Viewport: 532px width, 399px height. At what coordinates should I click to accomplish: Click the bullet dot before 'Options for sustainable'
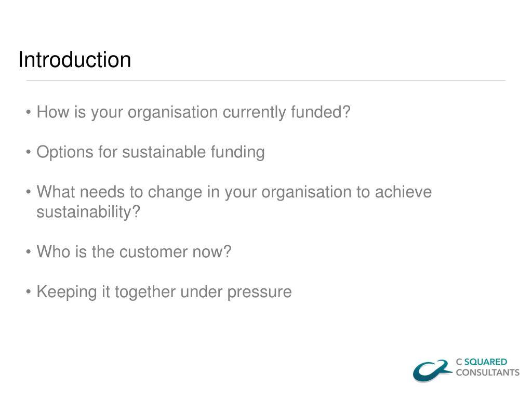[29, 152]
